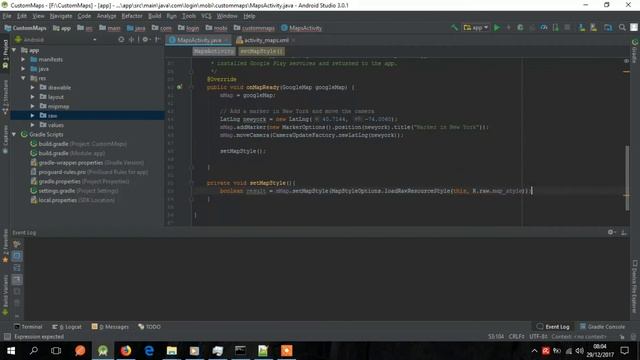This screenshot has width=640, height=360.
Task: Toggle the highlighted Event Log side icon
Action: (x=17, y=256)
